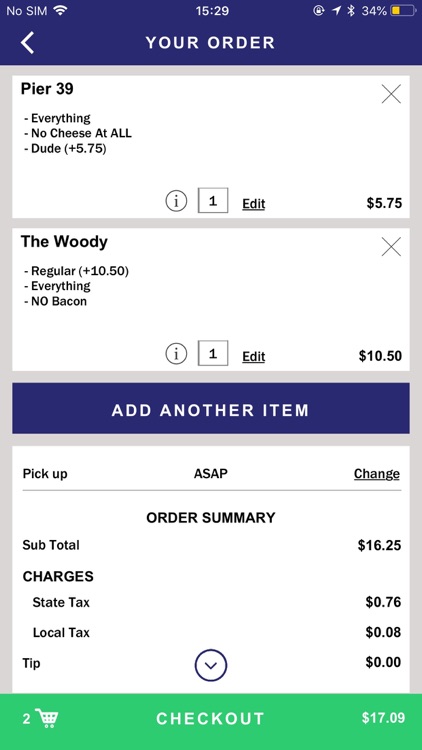
Task: Change the pick up time
Action: pyautogui.click(x=377, y=474)
